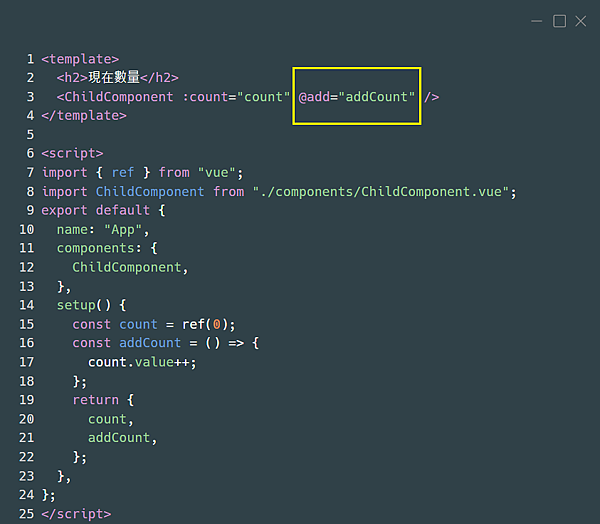Click the ref import on line 7
The width and height of the screenshot is (600, 524).
(123, 173)
